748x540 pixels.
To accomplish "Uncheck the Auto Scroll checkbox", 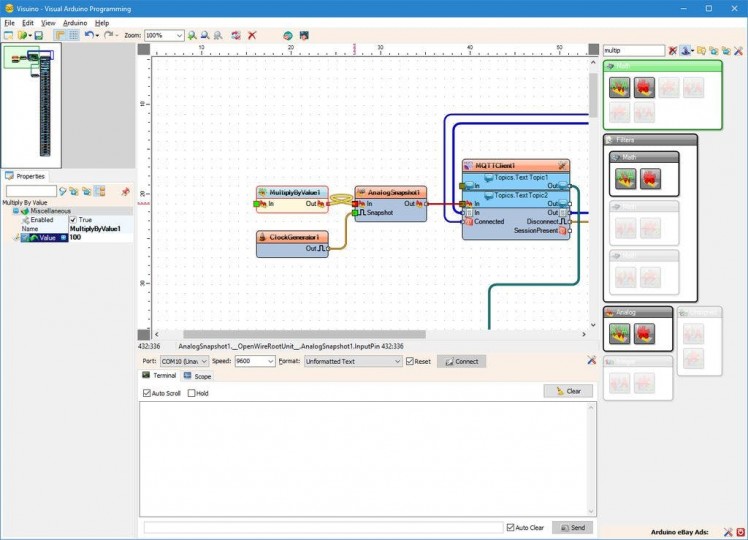I will click(x=148, y=393).
